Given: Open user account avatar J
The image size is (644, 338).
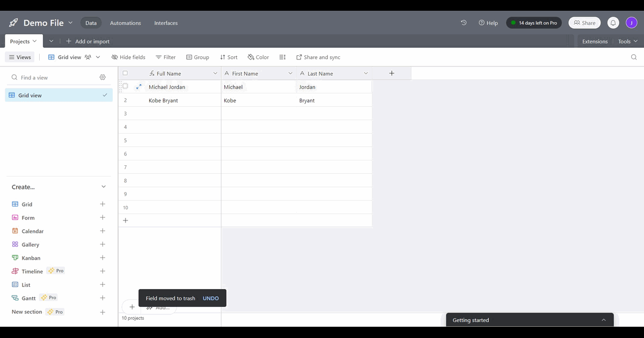Looking at the screenshot, I should tap(631, 23).
